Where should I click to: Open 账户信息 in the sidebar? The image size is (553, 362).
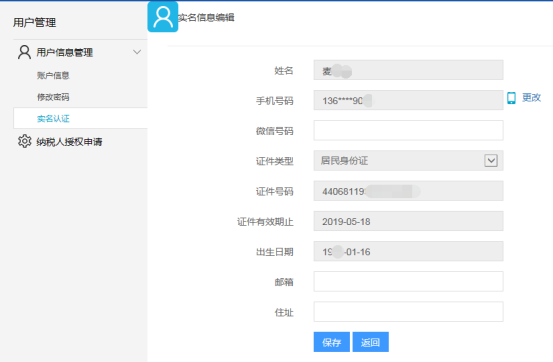(53, 75)
